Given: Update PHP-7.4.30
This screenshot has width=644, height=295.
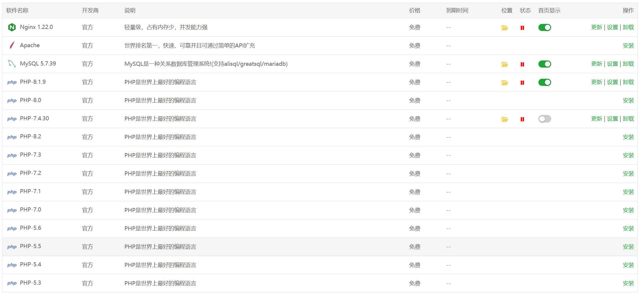Looking at the screenshot, I should (597, 119).
